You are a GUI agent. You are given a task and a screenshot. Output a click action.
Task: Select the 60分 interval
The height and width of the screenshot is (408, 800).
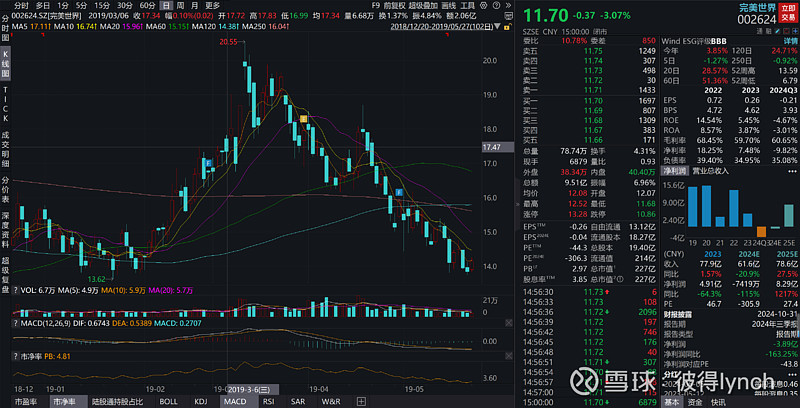[x=147, y=6]
